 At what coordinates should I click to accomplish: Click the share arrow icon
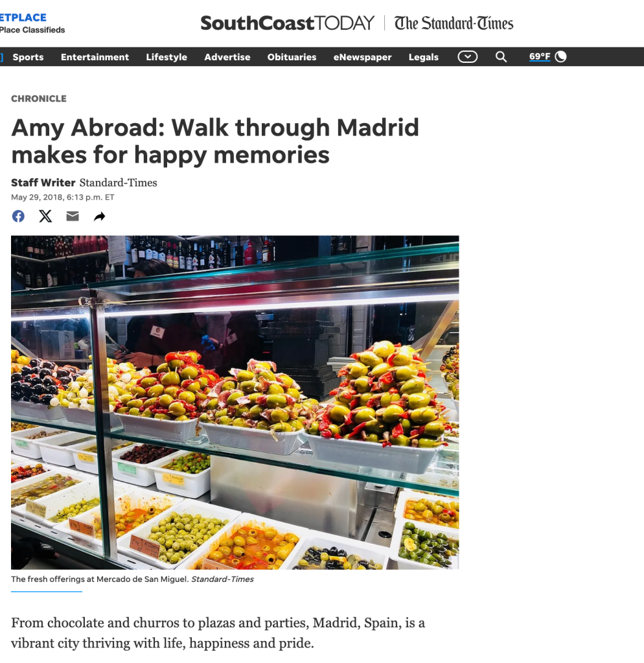pyautogui.click(x=100, y=216)
